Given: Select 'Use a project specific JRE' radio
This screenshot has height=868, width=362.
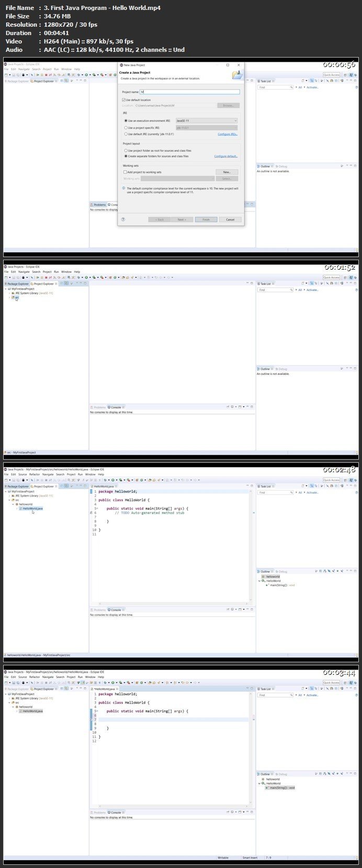Looking at the screenshot, I should [x=126, y=127].
